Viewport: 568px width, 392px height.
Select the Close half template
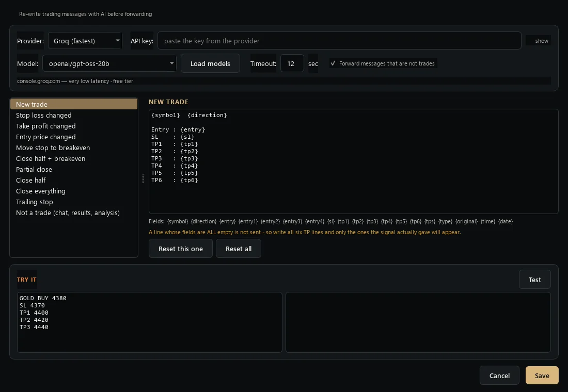point(73,180)
